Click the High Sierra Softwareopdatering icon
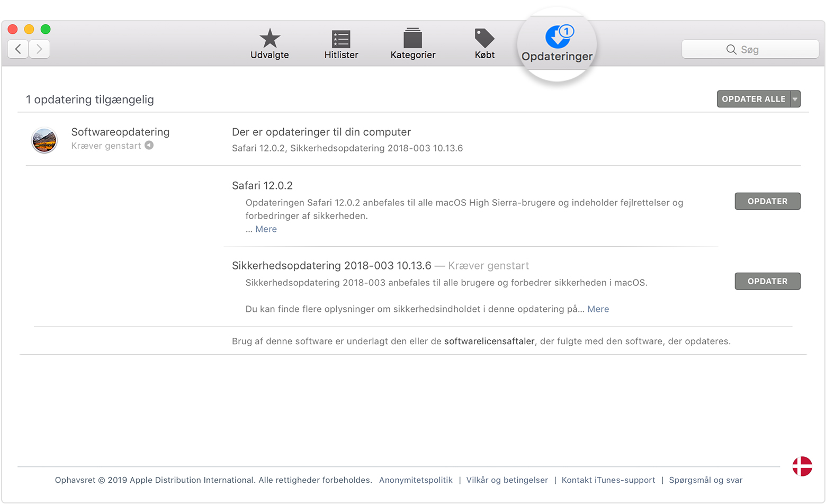 tap(44, 140)
